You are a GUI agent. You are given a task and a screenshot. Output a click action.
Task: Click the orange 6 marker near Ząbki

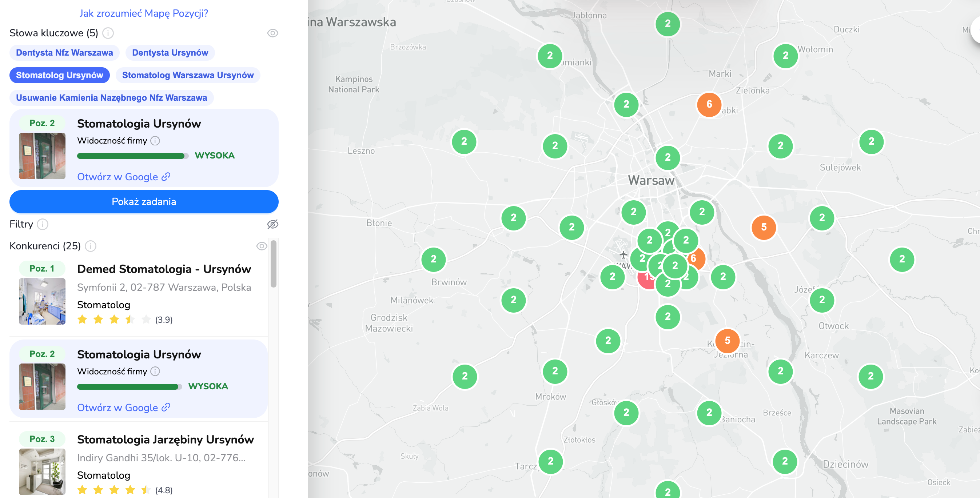click(x=709, y=104)
